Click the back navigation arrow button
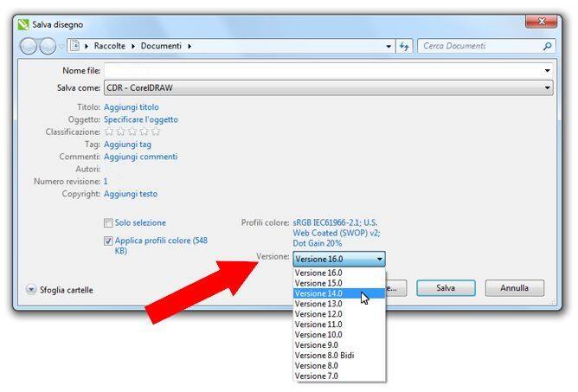Image resolution: width=578 pixels, height=392 pixels. tap(28, 47)
